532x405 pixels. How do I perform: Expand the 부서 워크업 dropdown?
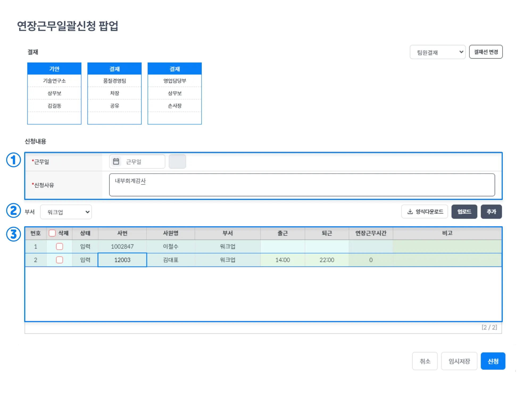click(x=66, y=212)
